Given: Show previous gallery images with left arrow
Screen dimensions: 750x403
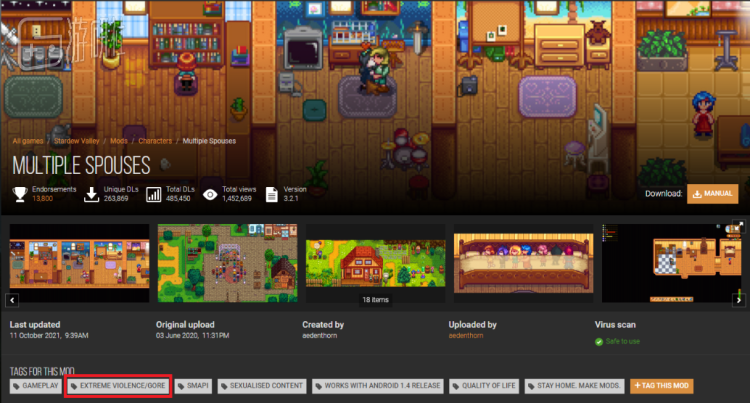Looking at the screenshot, I should click(x=12, y=300).
